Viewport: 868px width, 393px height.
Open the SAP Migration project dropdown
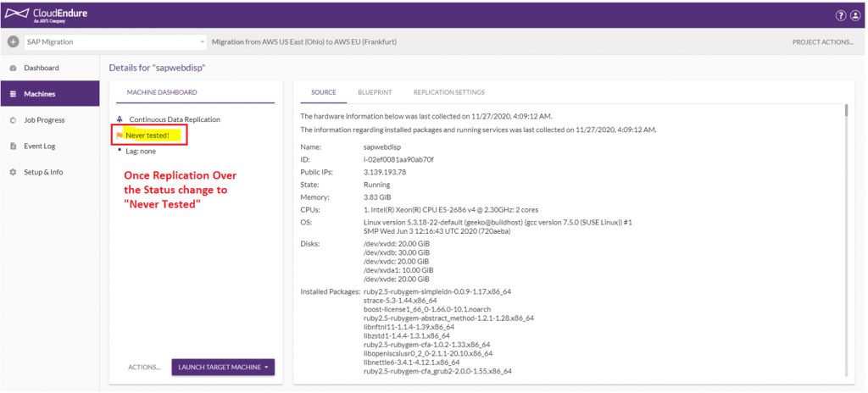(x=115, y=42)
